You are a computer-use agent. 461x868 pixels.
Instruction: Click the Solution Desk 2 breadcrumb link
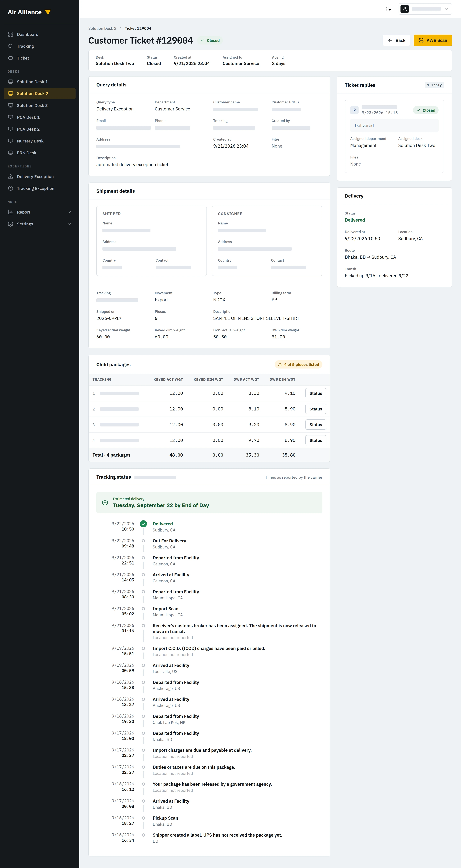pos(102,28)
